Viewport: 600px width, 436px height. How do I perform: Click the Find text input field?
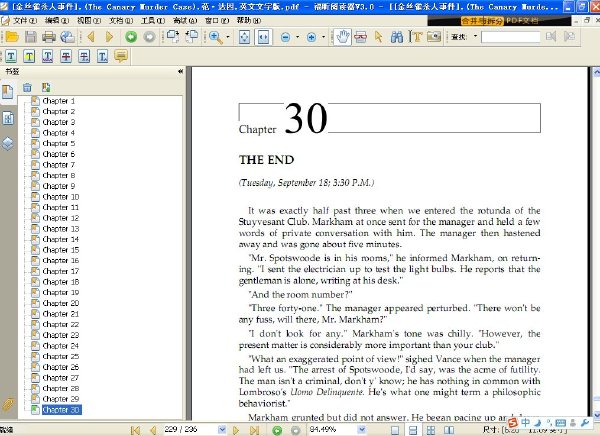(x=510, y=37)
